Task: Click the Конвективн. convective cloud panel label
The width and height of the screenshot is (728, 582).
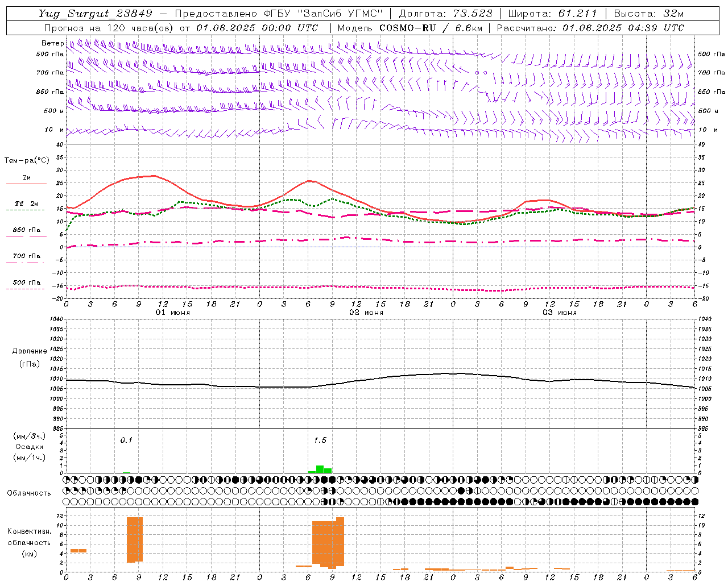Action: tap(30, 531)
